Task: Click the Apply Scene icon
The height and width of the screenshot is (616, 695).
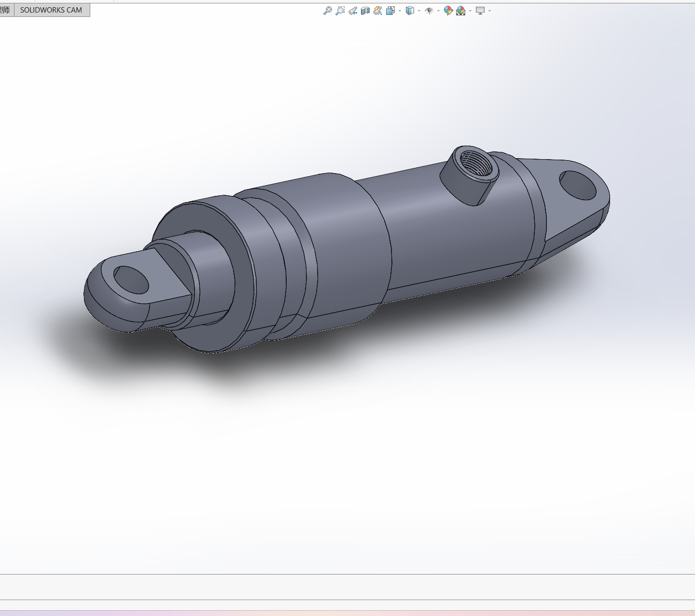Action: [461, 11]
